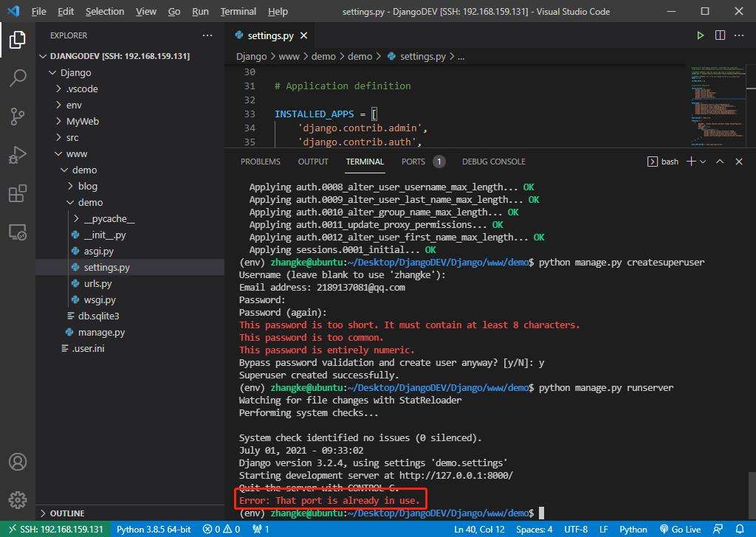Switch to the PORTS panel tab
This screenshot has height=537, width=756.
[423, 162]
